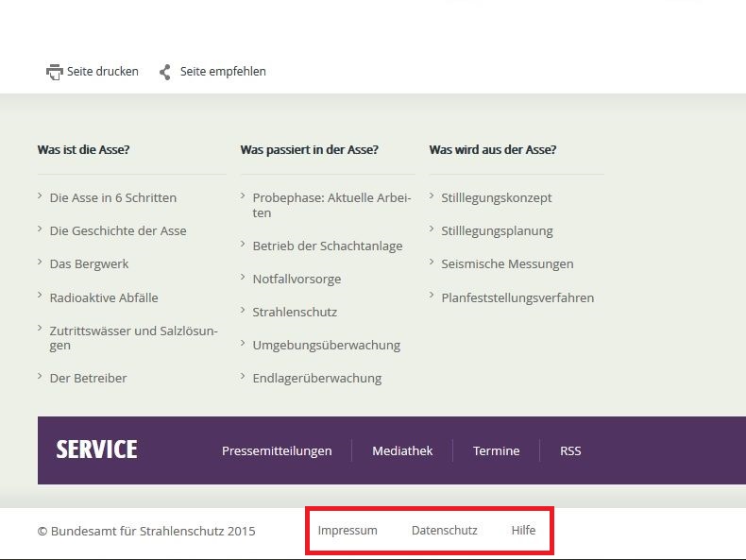The height and width of the screenshot is (560, 746).
Task: Click the printer icon beside Seite drucken
Action: [x=54, y=72]
